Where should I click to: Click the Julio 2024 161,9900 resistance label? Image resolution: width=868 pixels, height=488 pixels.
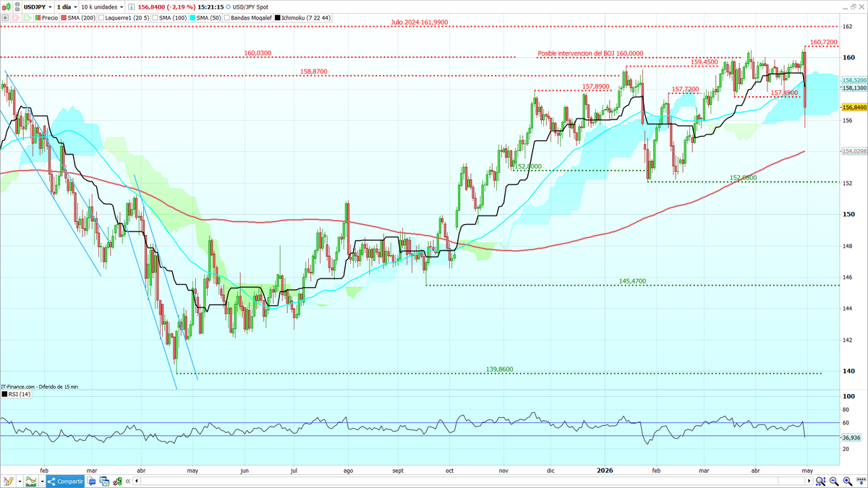(x=421, y=22)
